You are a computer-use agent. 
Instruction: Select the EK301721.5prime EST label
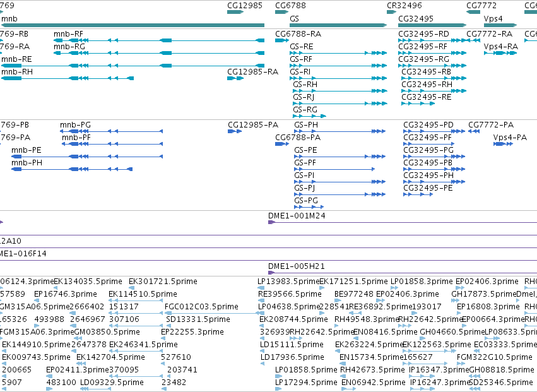pyautogui.click(x=163, y=282)
